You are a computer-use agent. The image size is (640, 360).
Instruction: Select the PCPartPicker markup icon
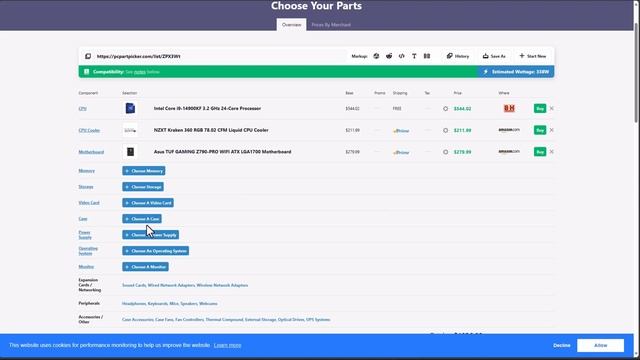(x=376, y=56)
